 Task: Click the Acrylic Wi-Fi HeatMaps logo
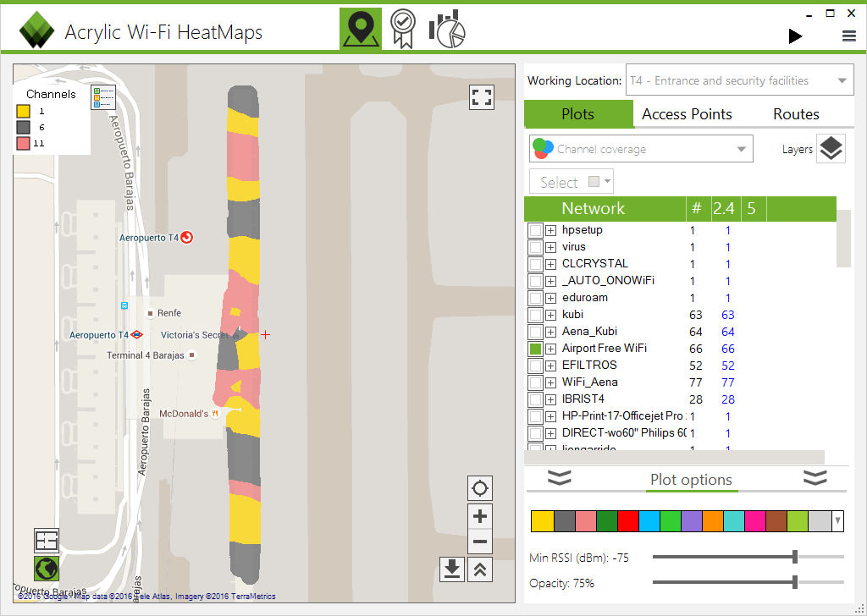click(x=36, y=30)
